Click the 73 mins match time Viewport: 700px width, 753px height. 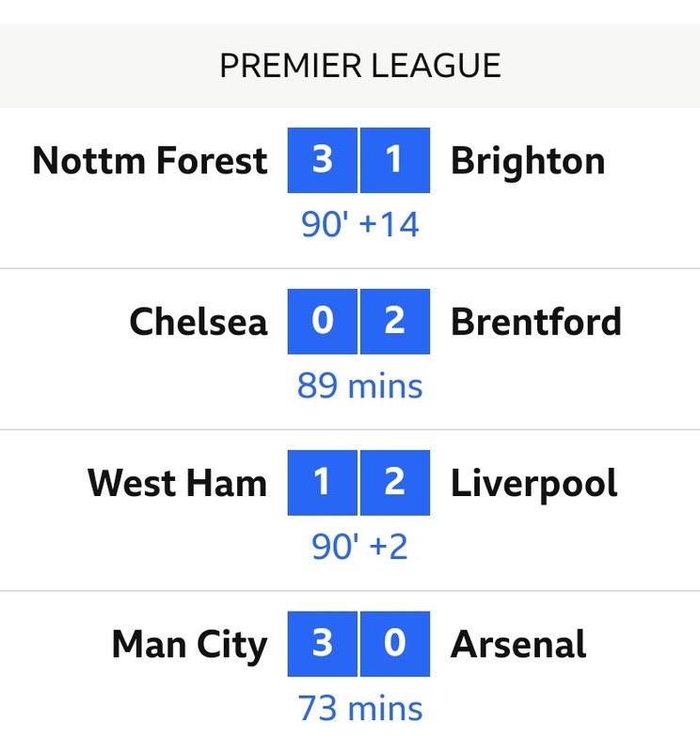click(359, 708)
